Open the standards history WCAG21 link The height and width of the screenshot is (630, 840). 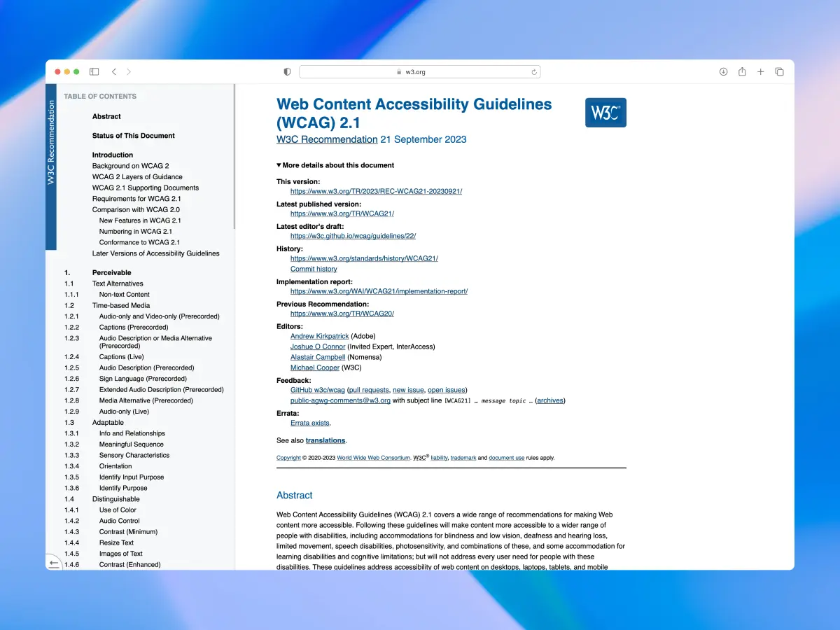click(364, 258)
